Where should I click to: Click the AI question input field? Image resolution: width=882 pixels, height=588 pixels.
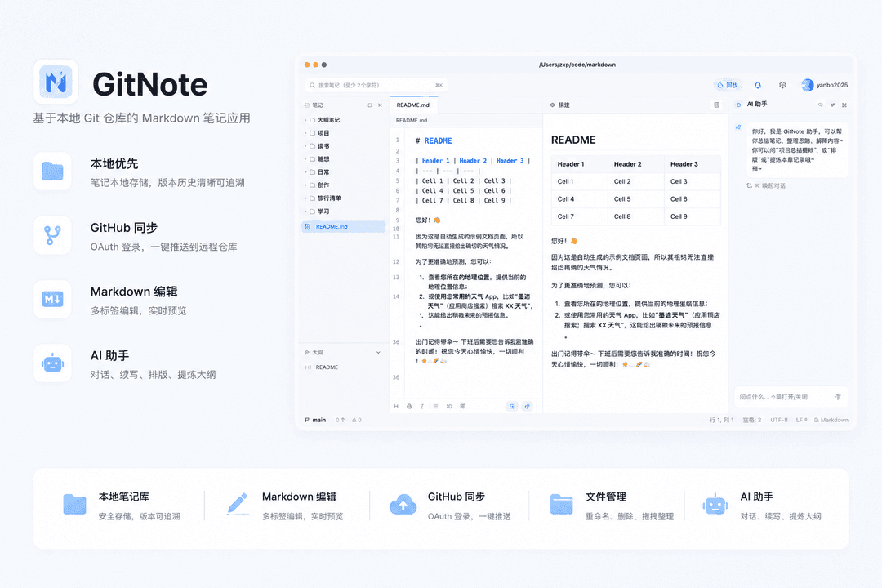pos(791,397)
